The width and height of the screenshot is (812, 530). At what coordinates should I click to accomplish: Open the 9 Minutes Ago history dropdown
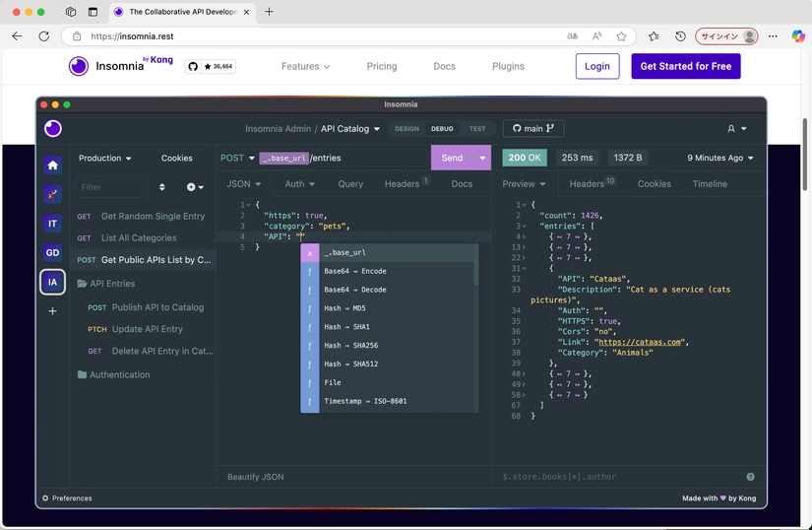(x=719, y=158)
